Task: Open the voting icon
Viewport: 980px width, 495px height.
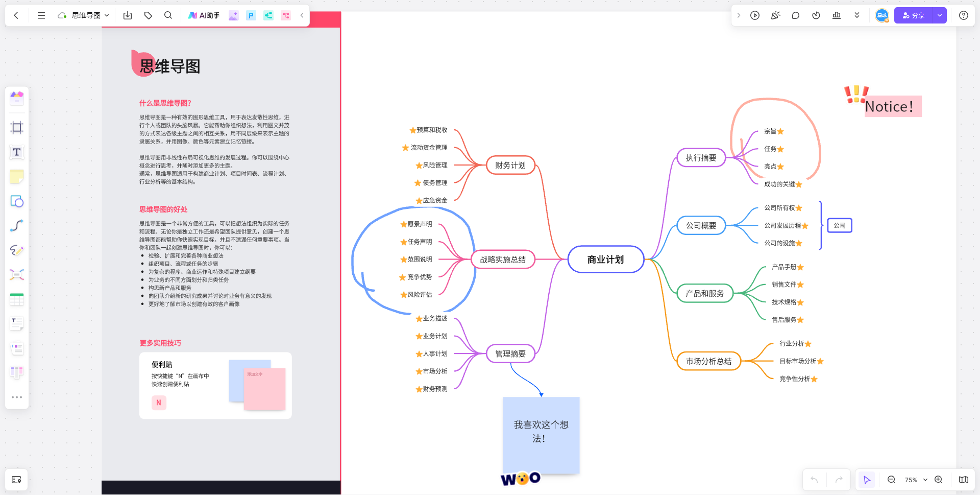Action: click(837, 15)
